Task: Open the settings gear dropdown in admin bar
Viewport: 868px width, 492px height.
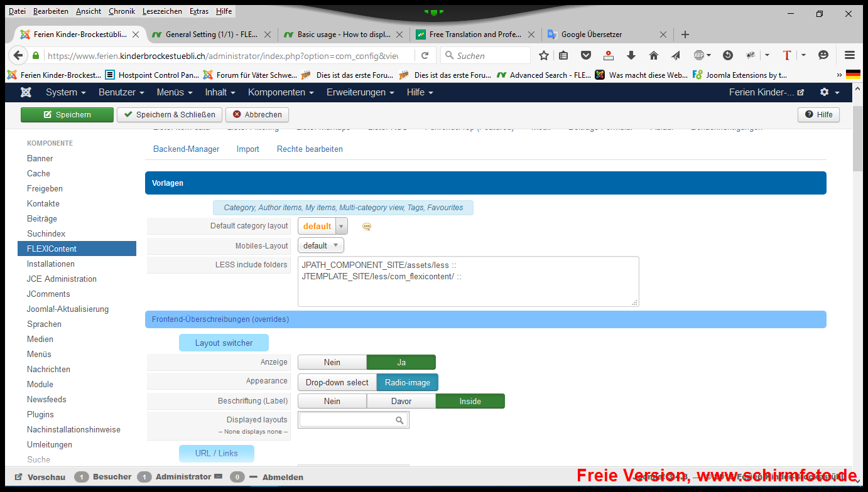Action: tap(830, 92)
